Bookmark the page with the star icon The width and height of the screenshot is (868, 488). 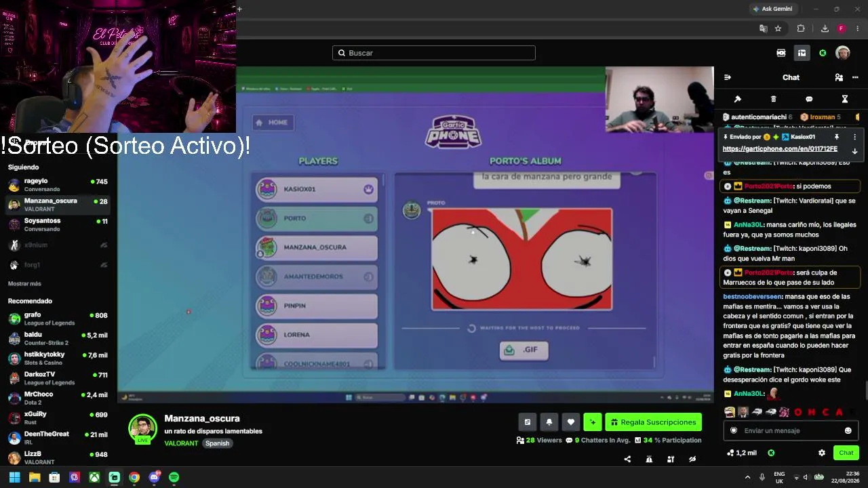778,28
